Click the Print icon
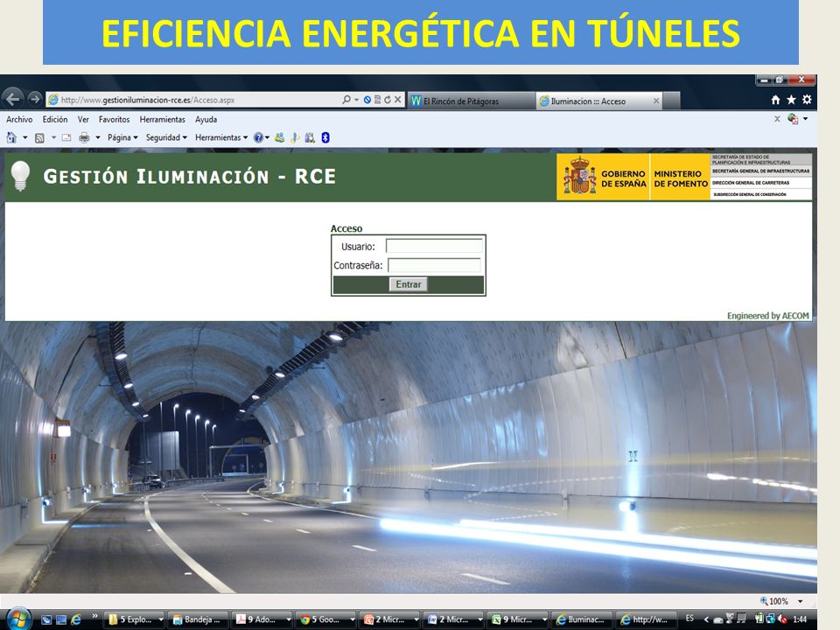This screenshot has height=630, width=840. 84,137
